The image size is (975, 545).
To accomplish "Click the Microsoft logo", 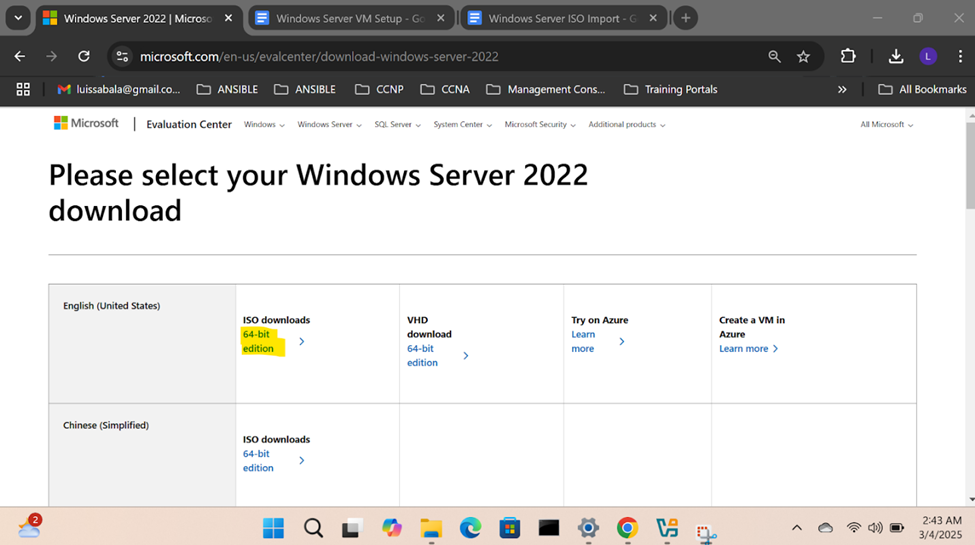I will [86, 123].
